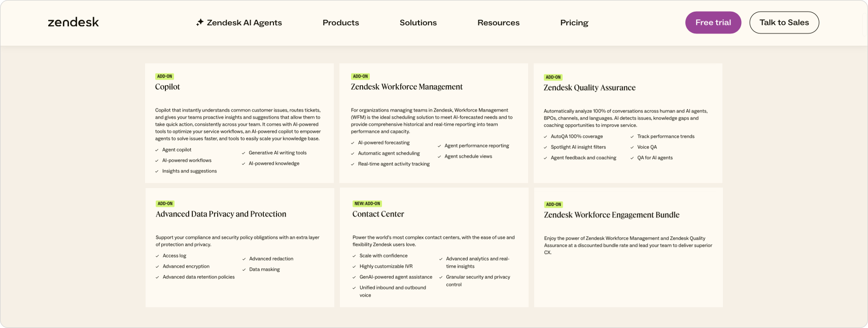Click checkmark beside Voice QA
The height and width of the screenshot is (328, 868).
pyautogui.click(x=632, y=148)
